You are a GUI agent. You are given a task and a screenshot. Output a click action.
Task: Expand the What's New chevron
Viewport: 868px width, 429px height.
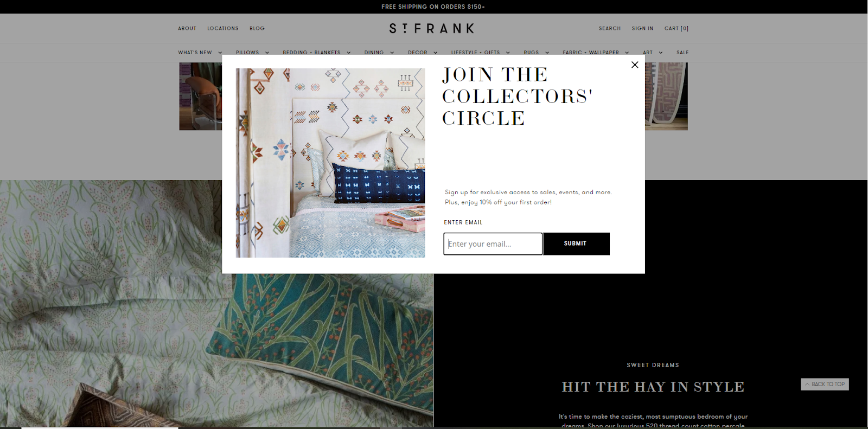[220, 53]
